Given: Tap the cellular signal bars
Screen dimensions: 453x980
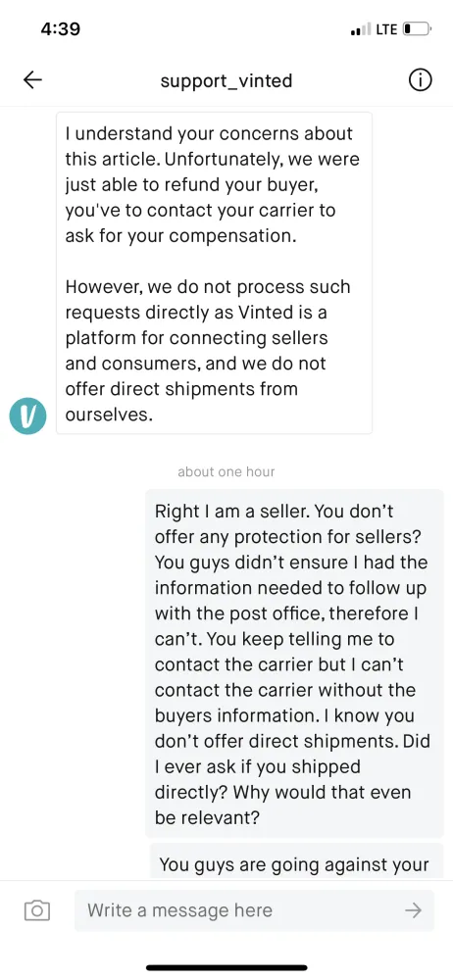Looking at the screenshot, I should tap(361, 29).
